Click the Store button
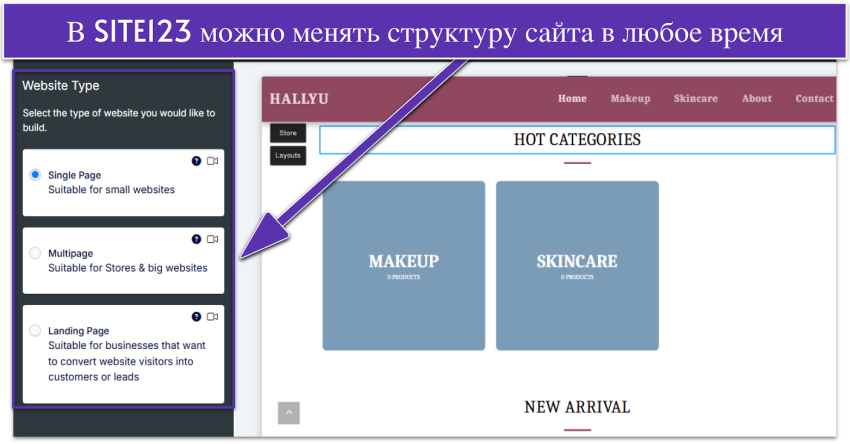This screenshot has height=444, width=850. point(288,133)
